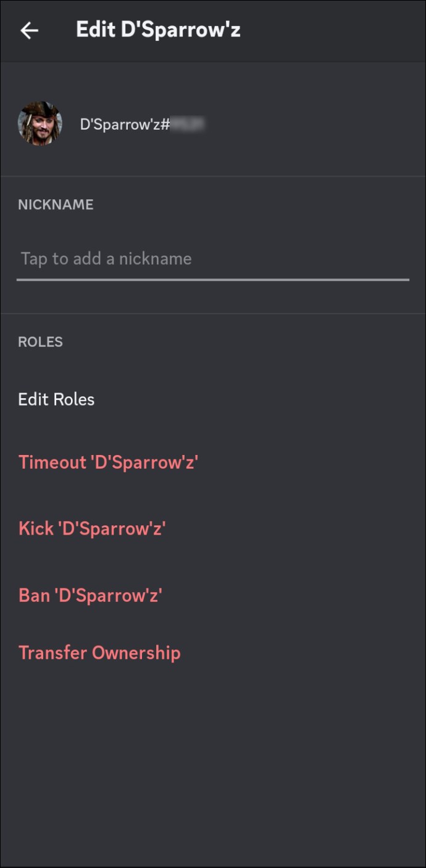Click the empty area below Transfer Ownership
The image size is (426, 868).
[213, 766]
